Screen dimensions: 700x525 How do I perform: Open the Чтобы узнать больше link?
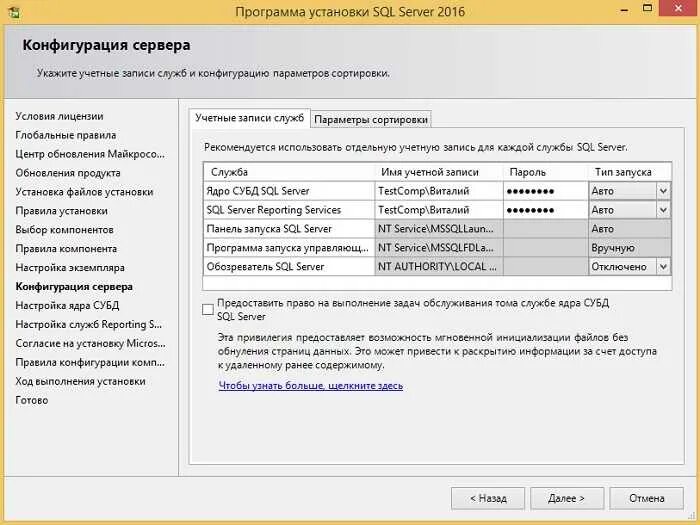(x=310, y=385)
